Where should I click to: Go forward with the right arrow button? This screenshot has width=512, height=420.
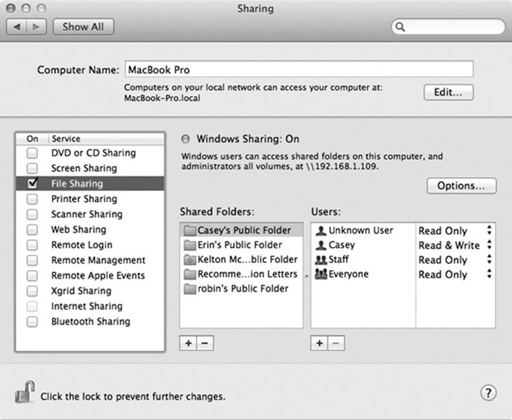click(36, 27)
